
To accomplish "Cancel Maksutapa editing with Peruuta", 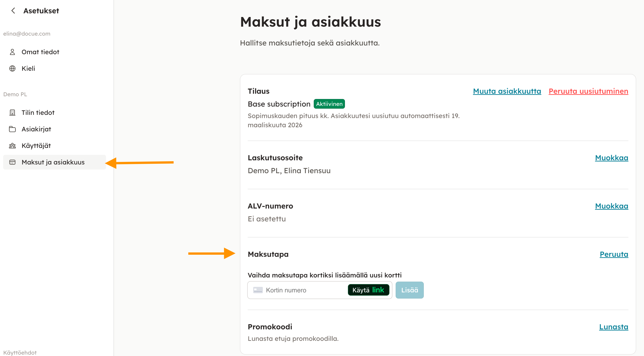I will coord(613,254).
